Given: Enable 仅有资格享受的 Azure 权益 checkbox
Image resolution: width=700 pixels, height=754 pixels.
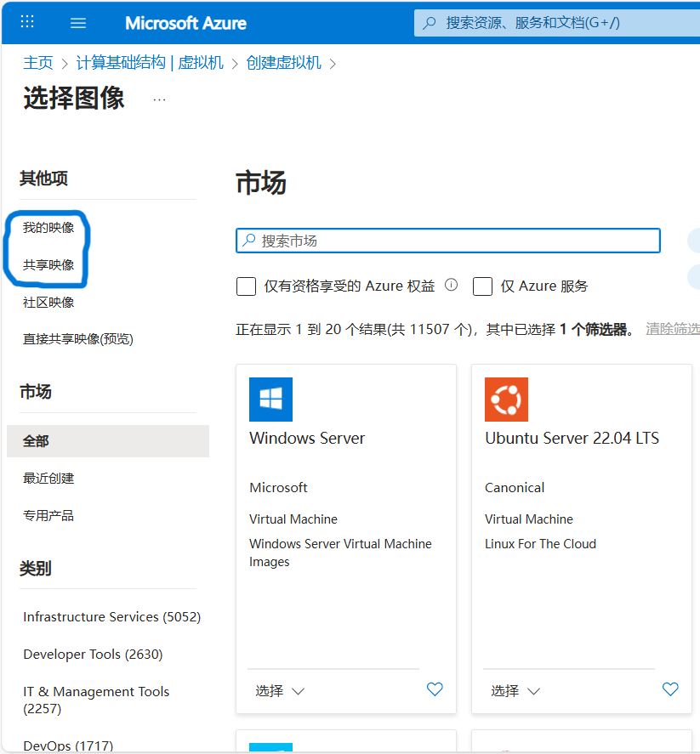Looking at the screenshot, I should pos(247,286).
